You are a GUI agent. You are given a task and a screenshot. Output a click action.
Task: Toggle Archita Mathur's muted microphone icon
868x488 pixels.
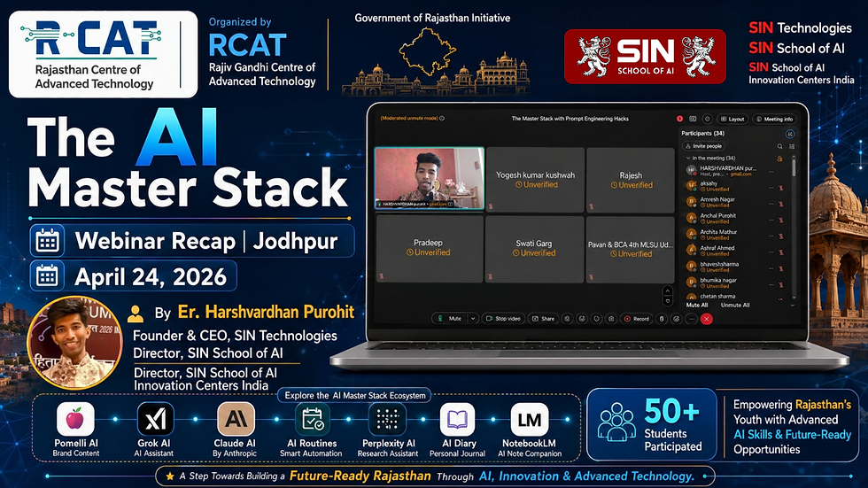point(781,236)
